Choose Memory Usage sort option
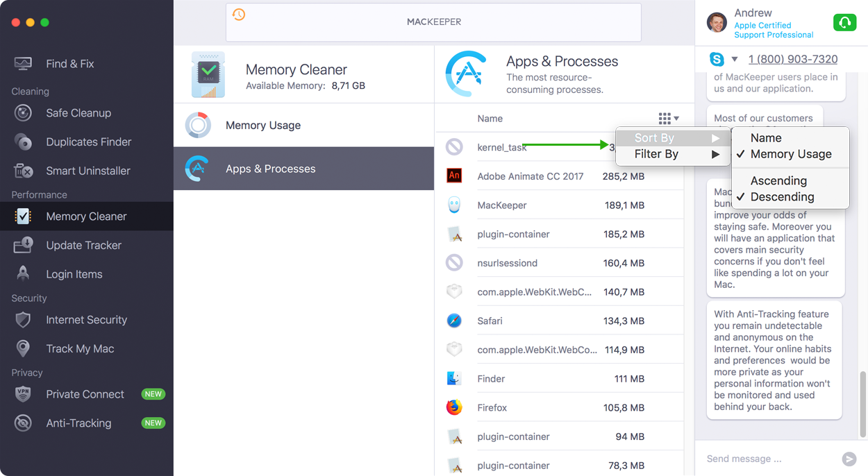This screenshot has height=476, width=868. click(790, 154)
